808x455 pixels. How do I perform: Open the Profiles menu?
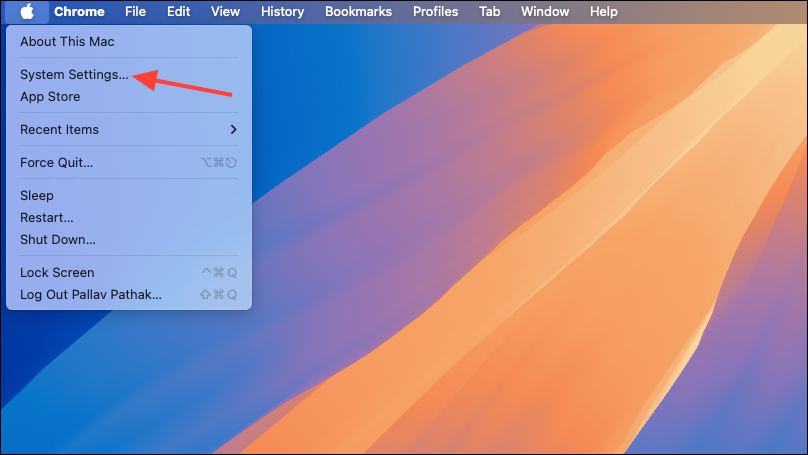[x=435, y=11]
